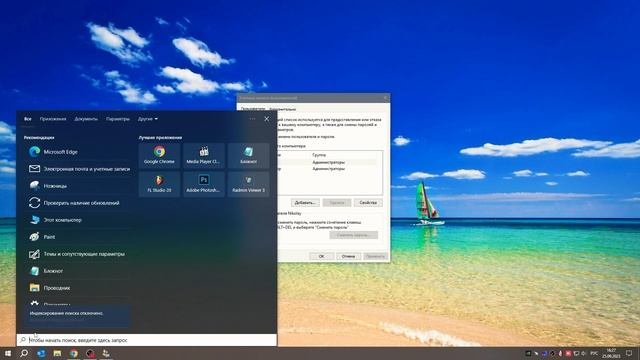Open Проверить наличие обновлений
640x360 pixels.
pos(76,203)
